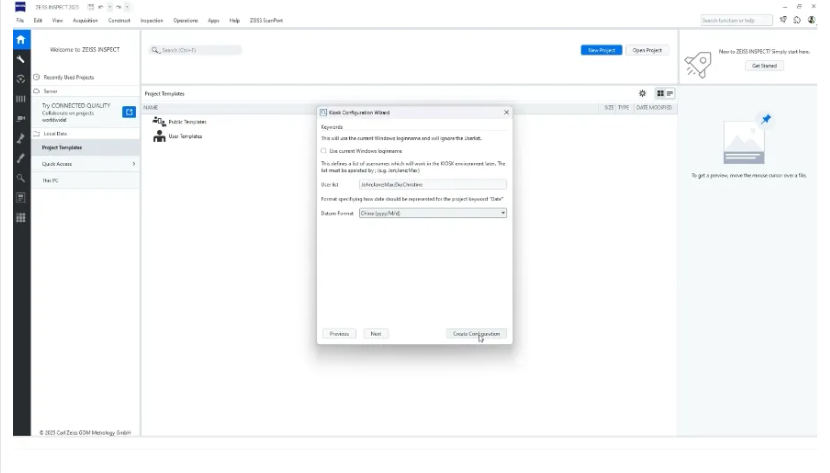Click the Search function or help field
This screenshot has height=473, width=830.
click(x=736, y=20)
